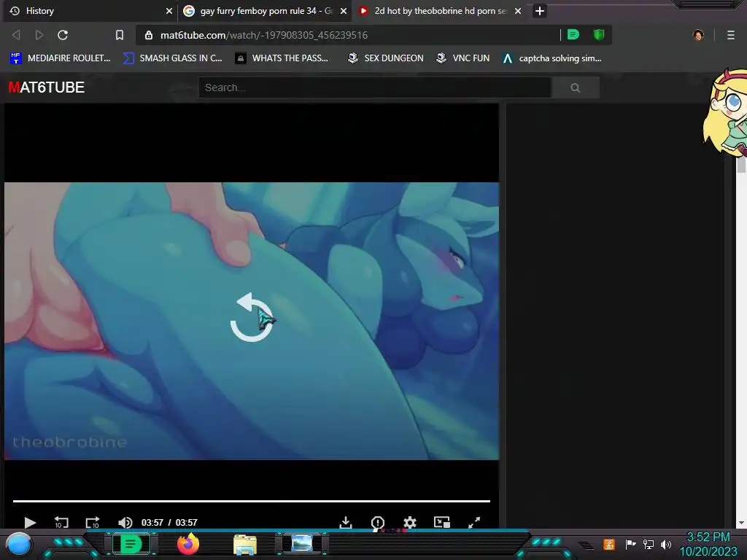Submit search with the magnifier button

pos(575,87)
